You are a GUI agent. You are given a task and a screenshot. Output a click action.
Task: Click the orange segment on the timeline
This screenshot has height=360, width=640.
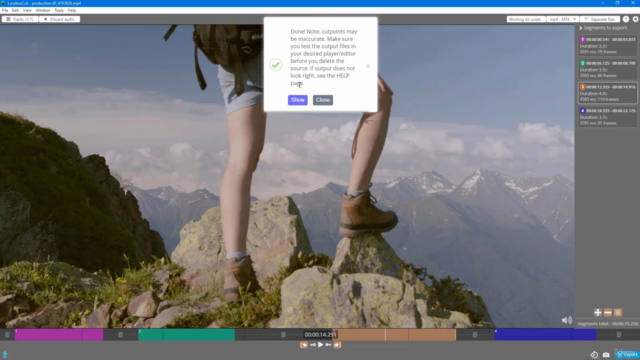coord(394,335)
